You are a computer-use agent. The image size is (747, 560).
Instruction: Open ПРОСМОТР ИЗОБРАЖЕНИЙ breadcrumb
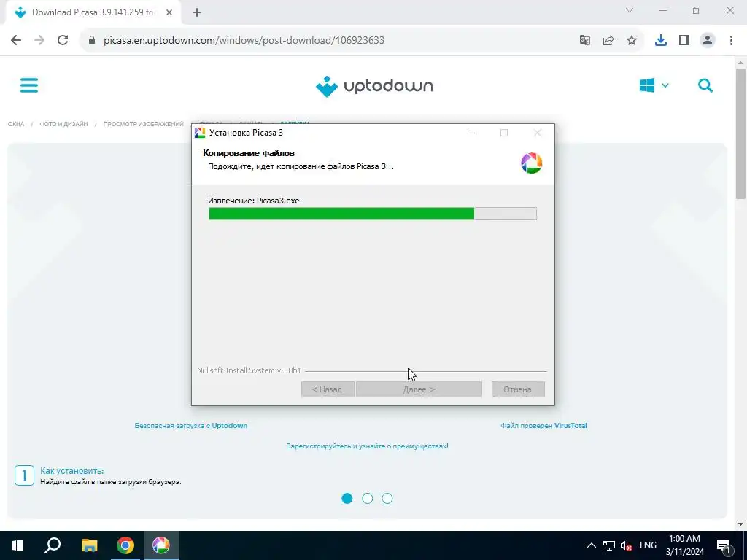point(144,124)
